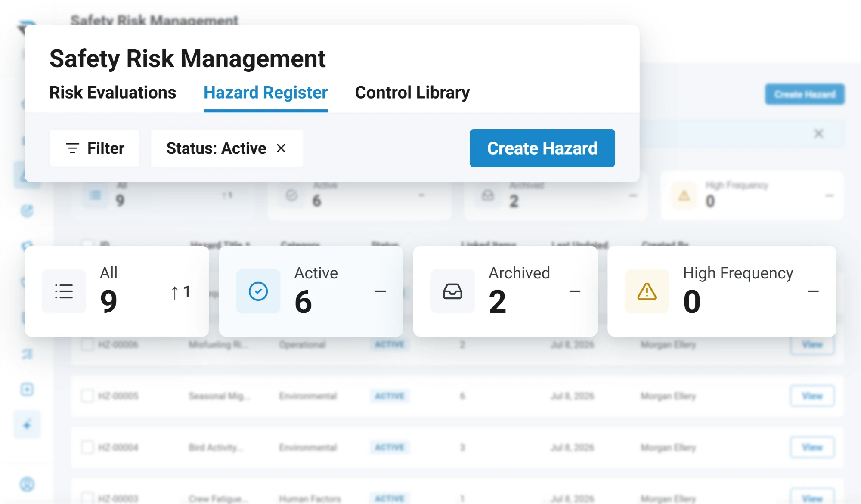Remove the Status: Active filter chip
861x504 pixels.
[281, 148]
